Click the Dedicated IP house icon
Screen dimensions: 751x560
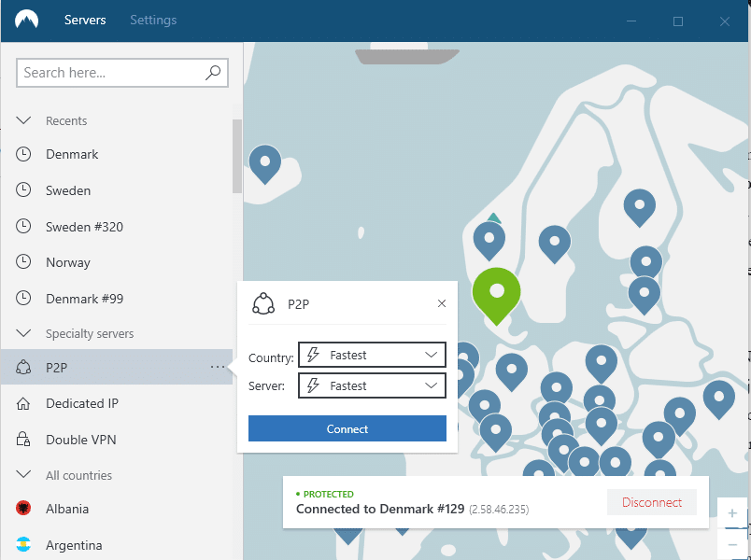[x=23, y=403]
